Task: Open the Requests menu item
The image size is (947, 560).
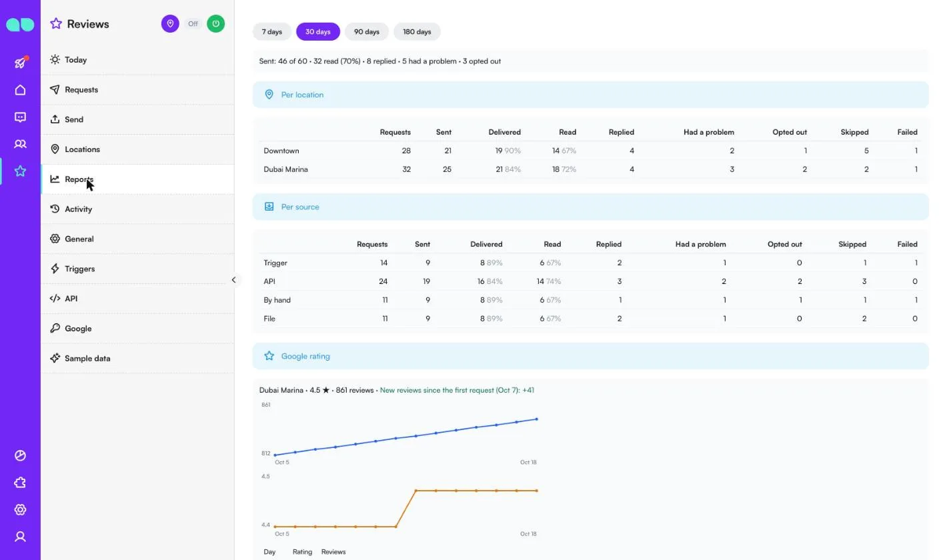Action: click(137, 89)
